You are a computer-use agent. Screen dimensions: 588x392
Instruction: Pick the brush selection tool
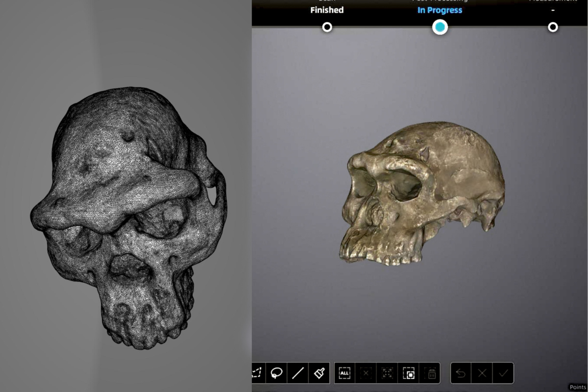pyautogui.click(x=319, y=373)
